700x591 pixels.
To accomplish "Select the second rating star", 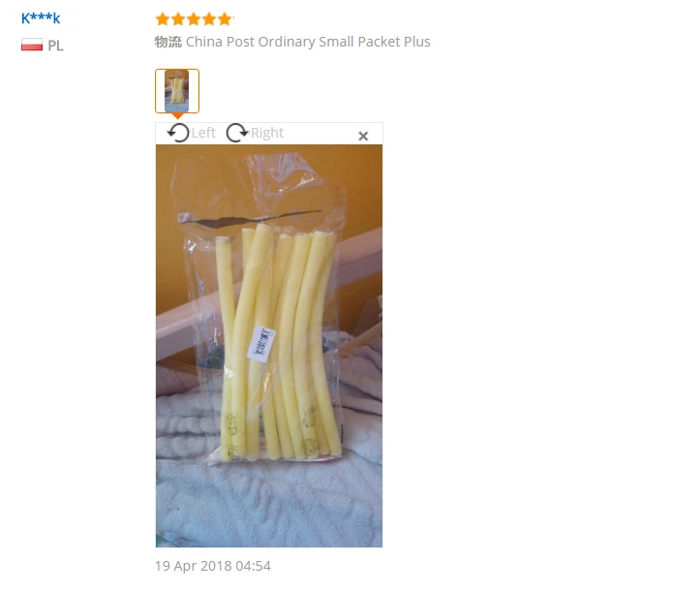I will tap(178, 19).
